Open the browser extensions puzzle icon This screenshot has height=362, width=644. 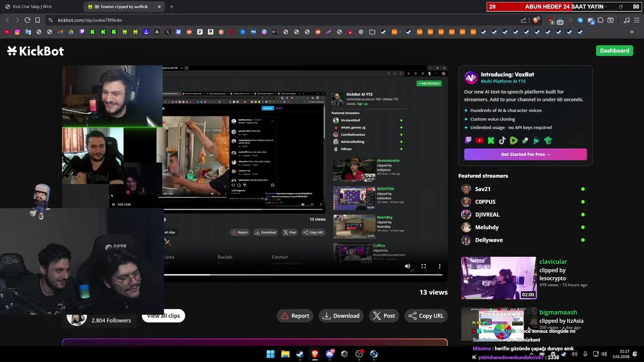tap(600, 20)
